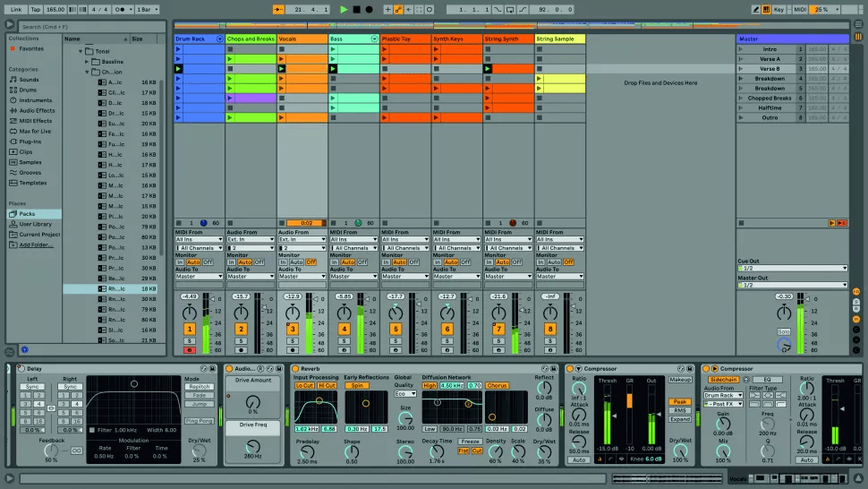Select User Library in Places
The height and width of the screenshot is (489, 868).
(35, 224)
